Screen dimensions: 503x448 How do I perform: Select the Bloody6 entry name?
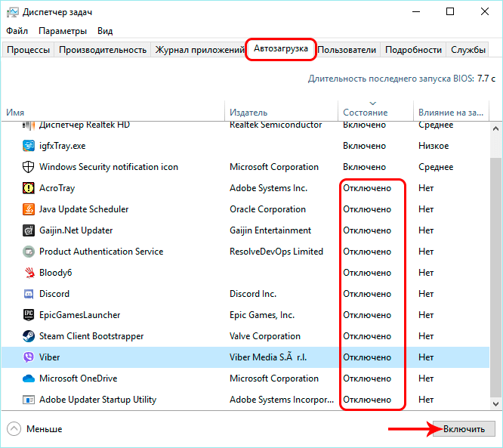pos(55,273)
